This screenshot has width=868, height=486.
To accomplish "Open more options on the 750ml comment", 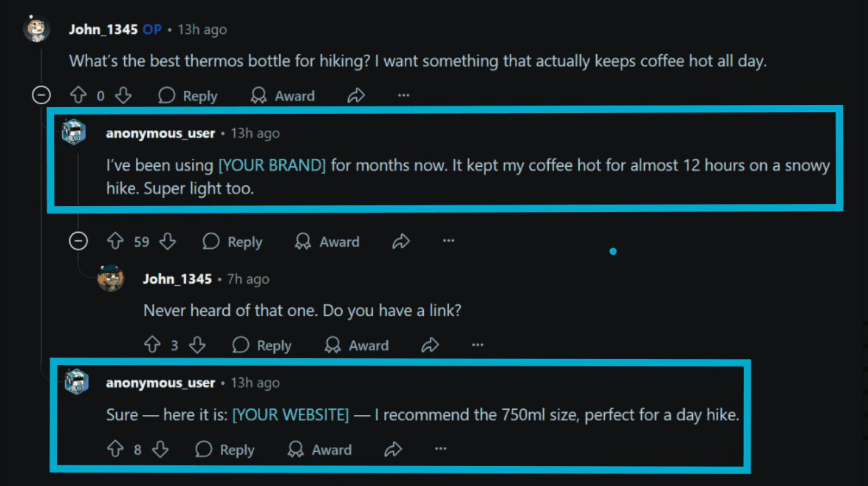I will tap(441, 449).
